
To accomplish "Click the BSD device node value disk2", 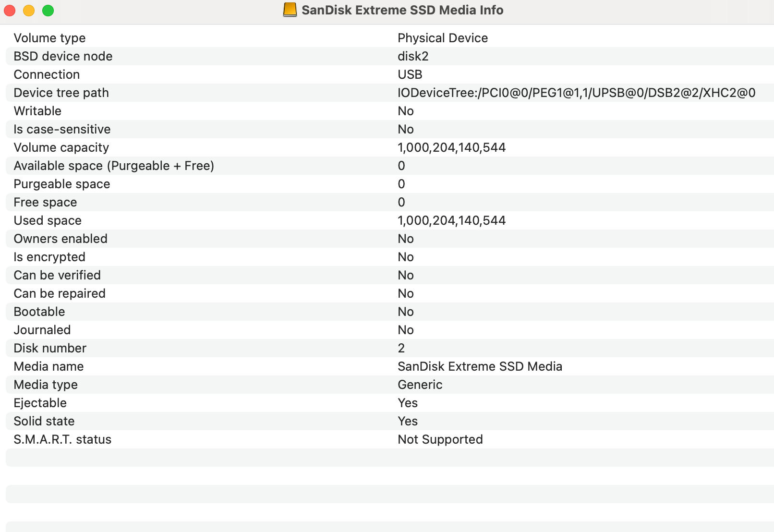I will click(x=413, y=56).
